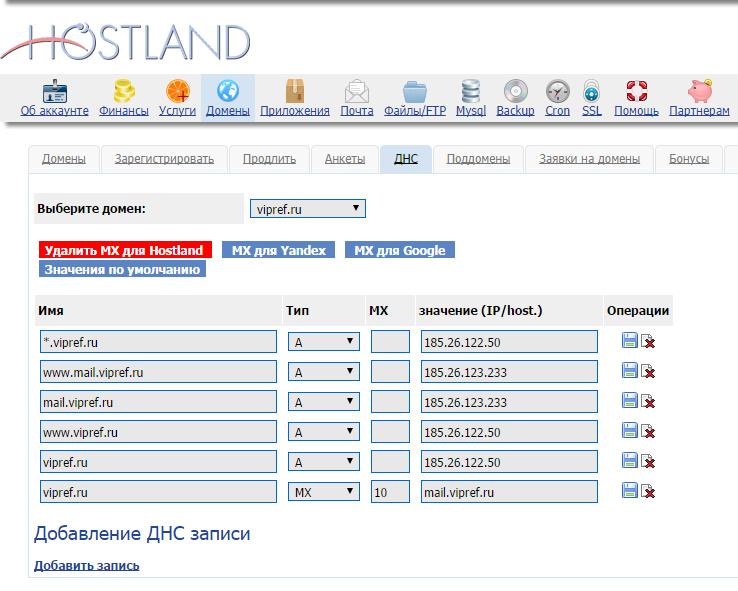Open the domain selector showing vipref.ru

[307, 209]
